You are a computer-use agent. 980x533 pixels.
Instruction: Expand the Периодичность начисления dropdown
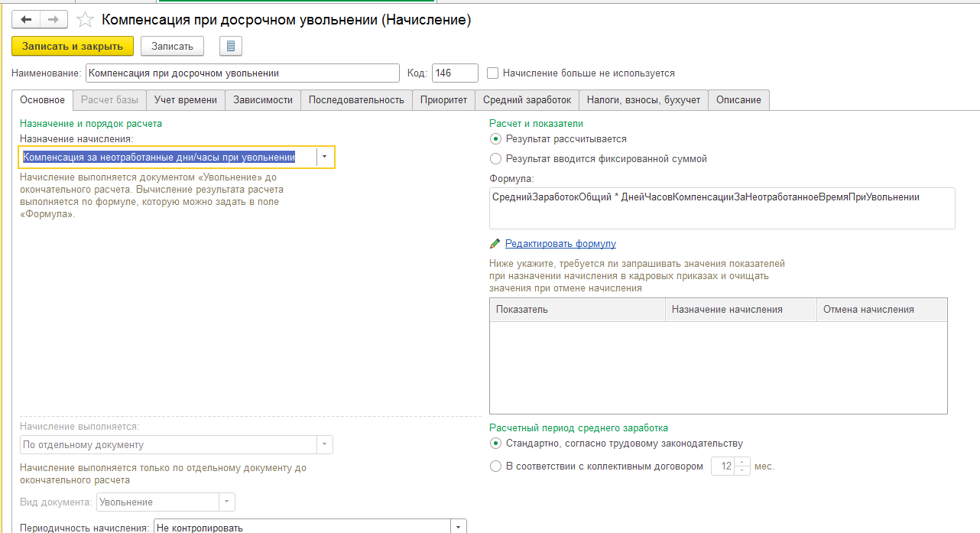[458, 528]
